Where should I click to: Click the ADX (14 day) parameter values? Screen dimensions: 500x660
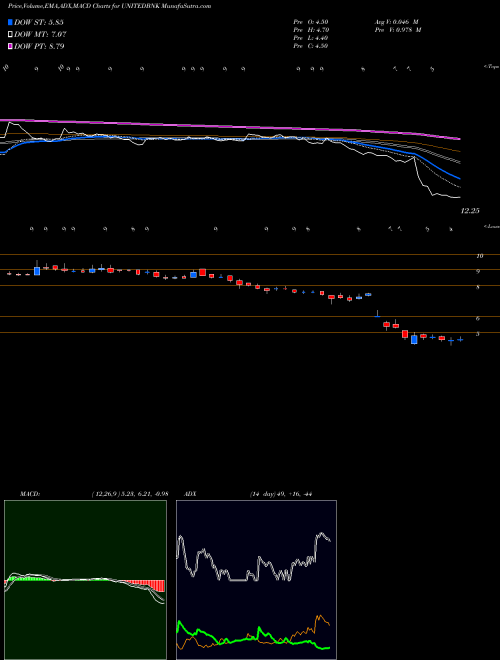click(281, 494)
